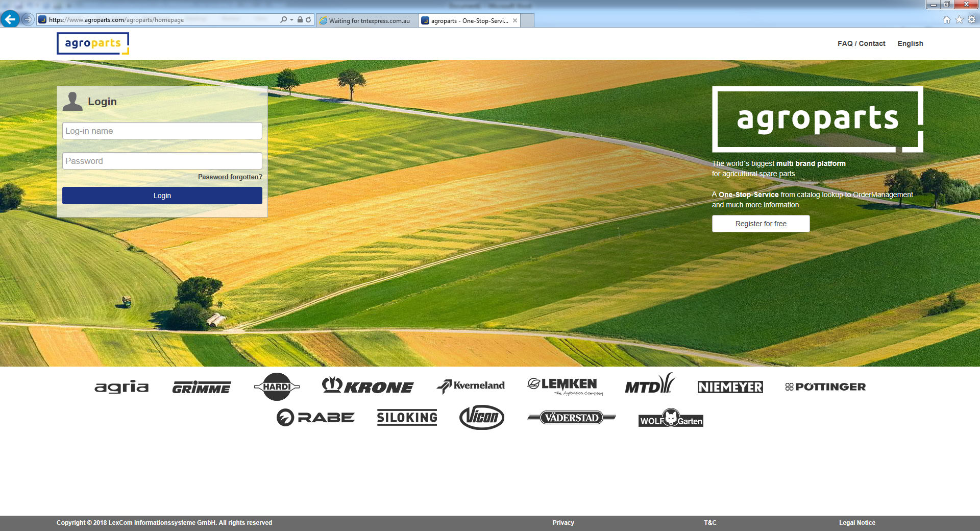Click the browser back arrow button
The width and height of the screenshot is (980, 531).
(x=10, y=19)
